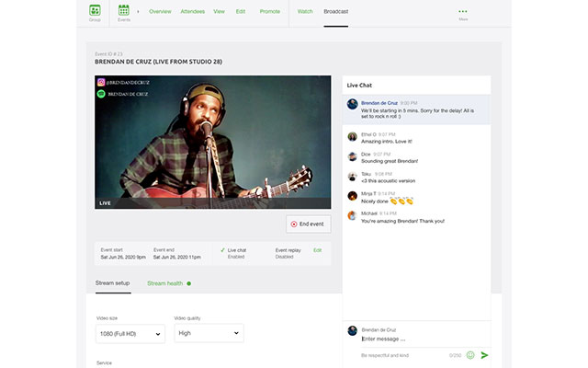Click the Instagram icon on the video overlay

point(101,82)
